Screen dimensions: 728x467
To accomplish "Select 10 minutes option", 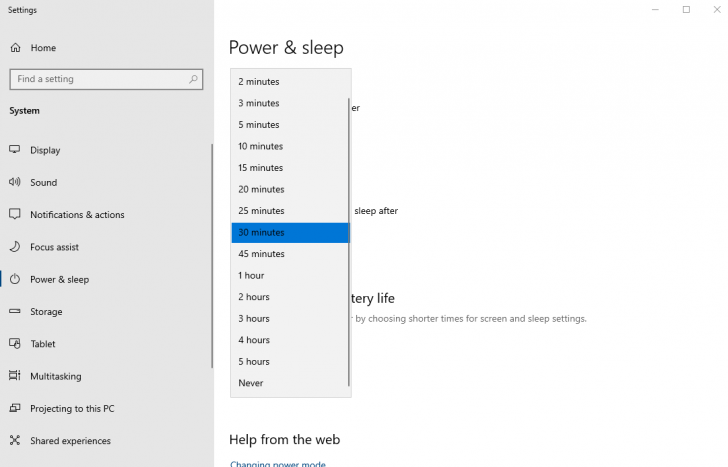I will click(290, 146).
